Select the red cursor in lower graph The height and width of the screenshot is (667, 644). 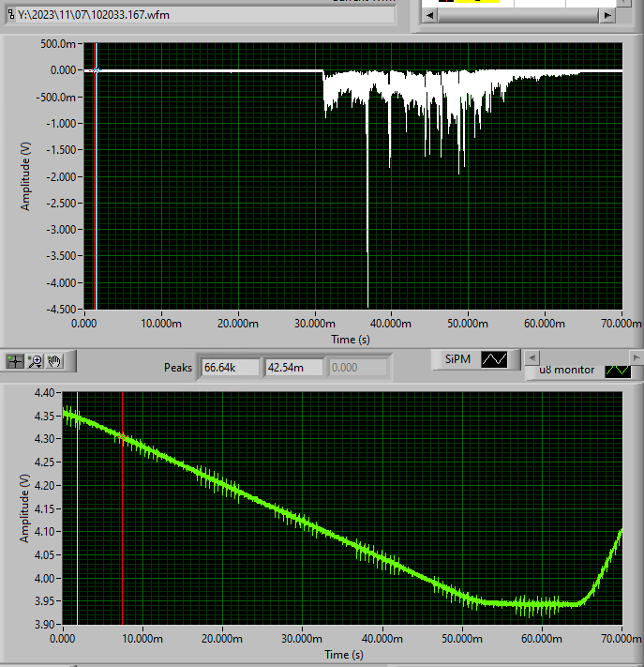tap(123, 508)
